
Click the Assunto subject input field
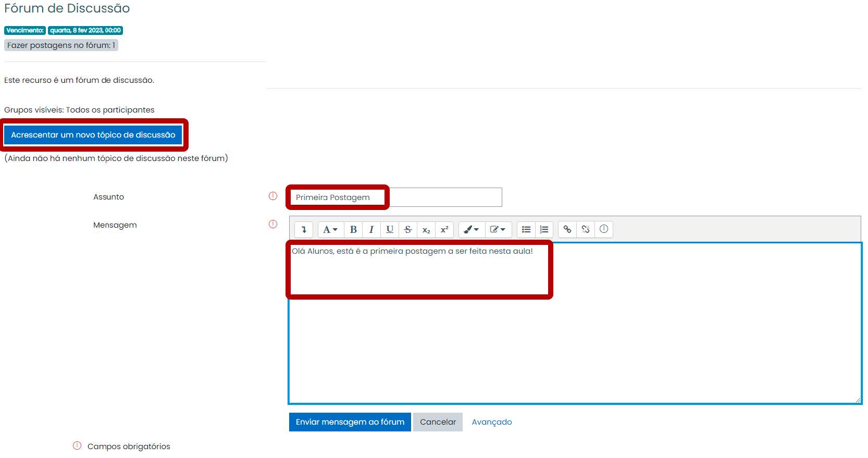(395, 197)
